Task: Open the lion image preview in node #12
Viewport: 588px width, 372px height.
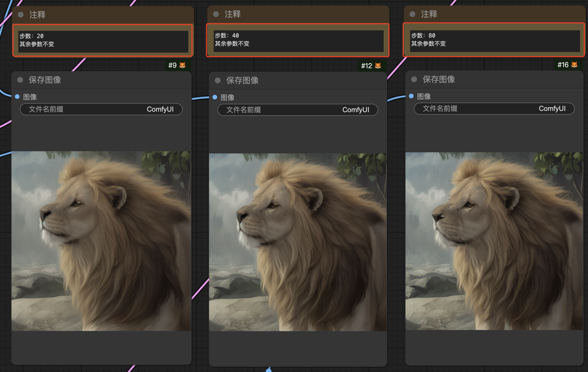Action: (x=298, y=242)
